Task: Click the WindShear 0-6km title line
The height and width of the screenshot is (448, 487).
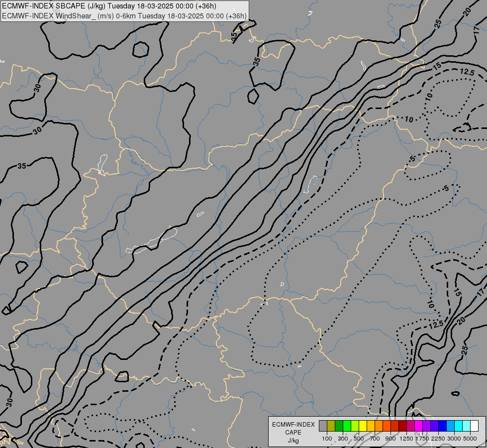Action: point(124,16)
